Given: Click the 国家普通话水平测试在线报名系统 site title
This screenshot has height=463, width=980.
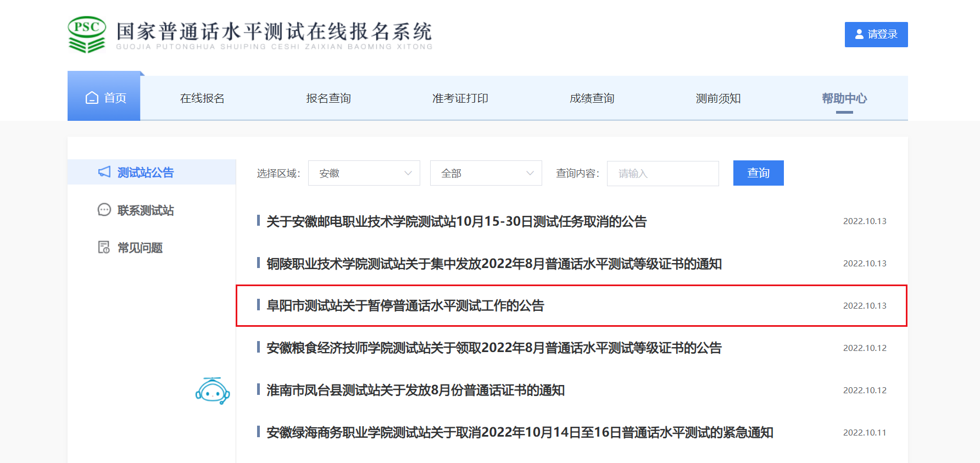Looking at the screenshot, I should [274, 31].
